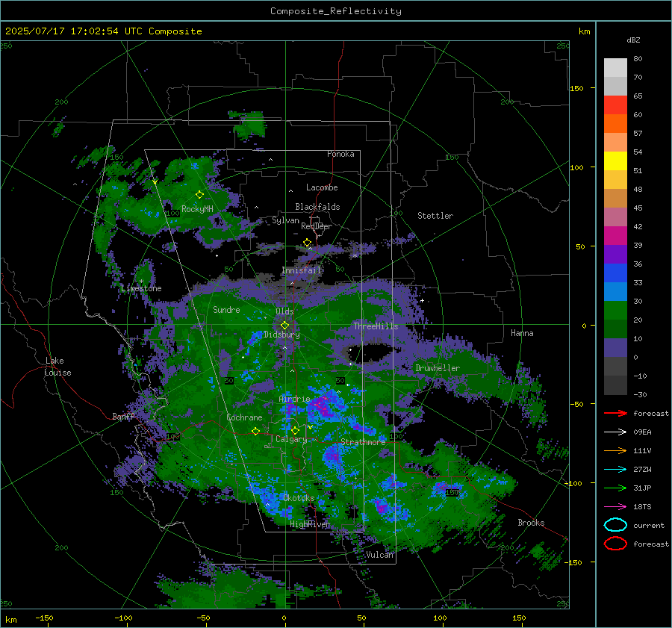Select yellow diamond marker beside RockyMH
672x628 pixels.
click(x=199, y=195)
